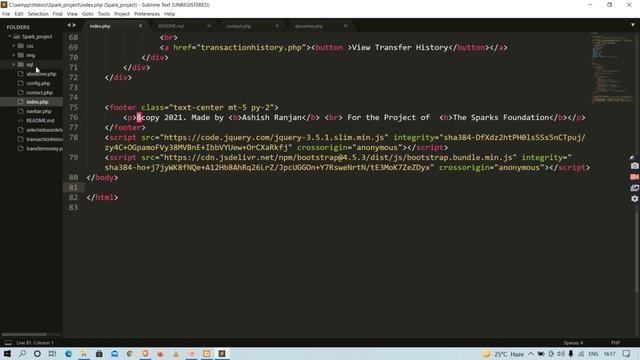640x360 pixels.
Task: Open the tab list dropdown arrow
Action: [633, 25]
